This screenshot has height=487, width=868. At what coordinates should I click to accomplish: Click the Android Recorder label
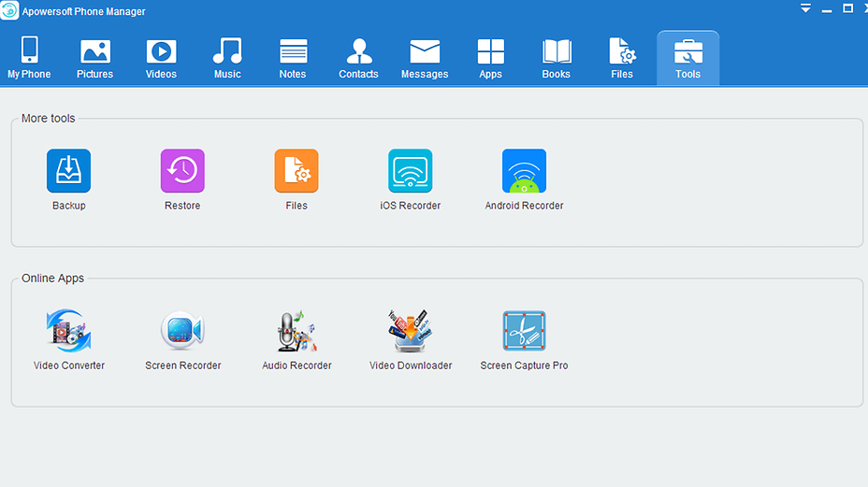tap(524, 206)
